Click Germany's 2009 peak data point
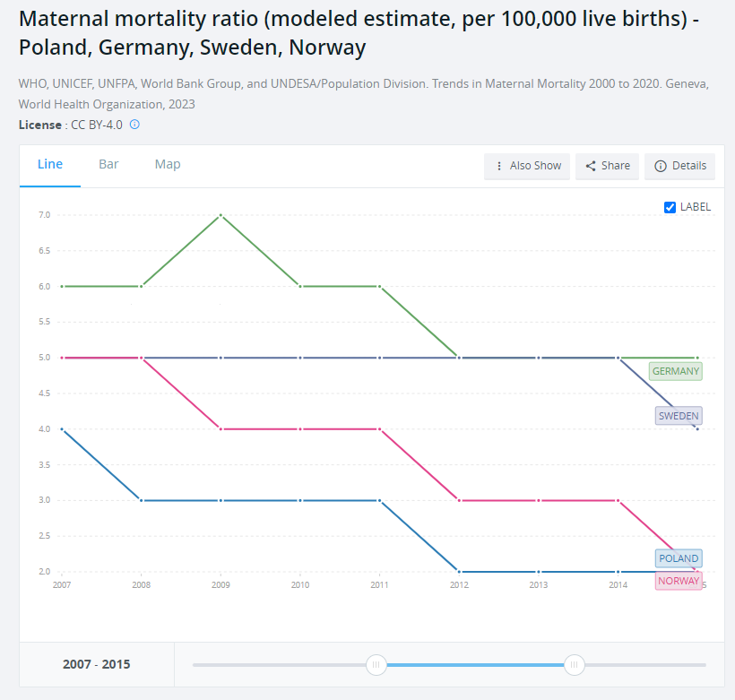The width and height of the screenshot is (735, 700). [x=220, y=215]
